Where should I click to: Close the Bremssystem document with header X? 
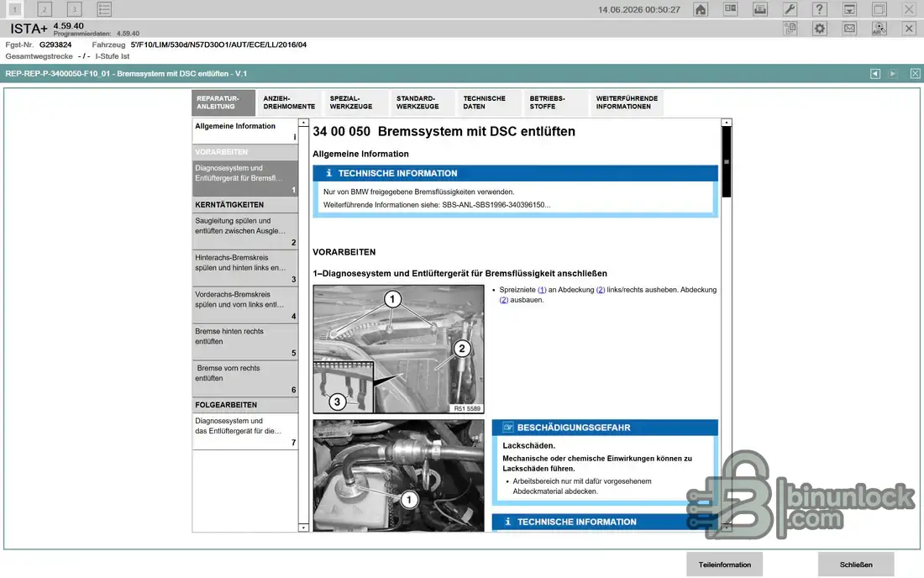point(915,74)
